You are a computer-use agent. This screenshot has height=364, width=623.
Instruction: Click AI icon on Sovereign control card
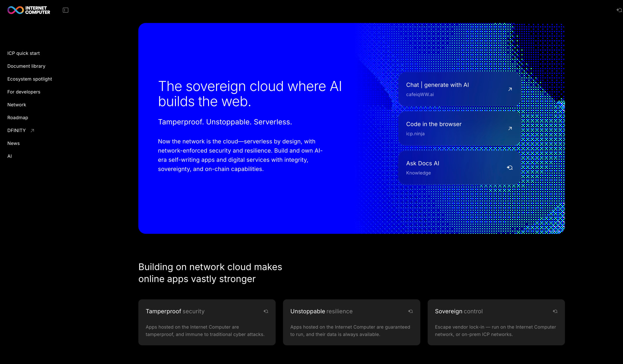point(555,311)
